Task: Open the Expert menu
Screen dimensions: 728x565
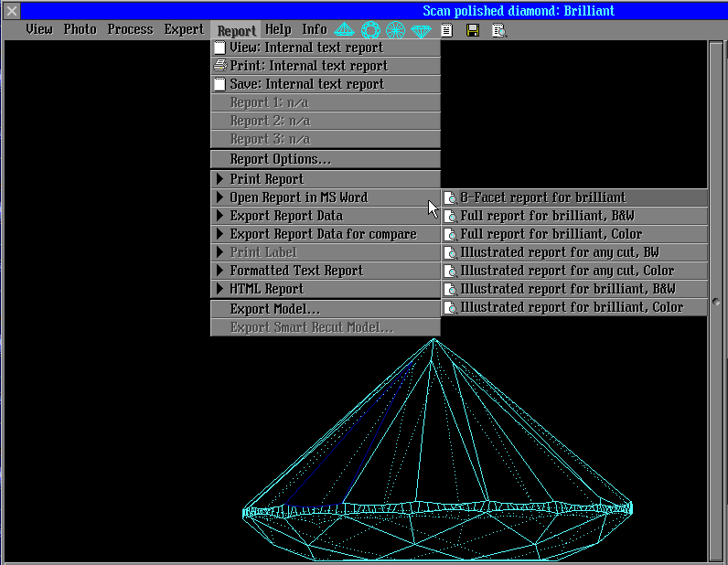Action: point(184,29)
